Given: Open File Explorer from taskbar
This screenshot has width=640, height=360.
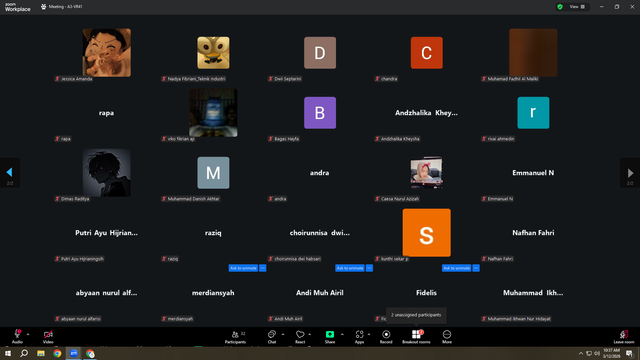Looking at the screenshot, I should pyautogui.click(x=41, y=353).
